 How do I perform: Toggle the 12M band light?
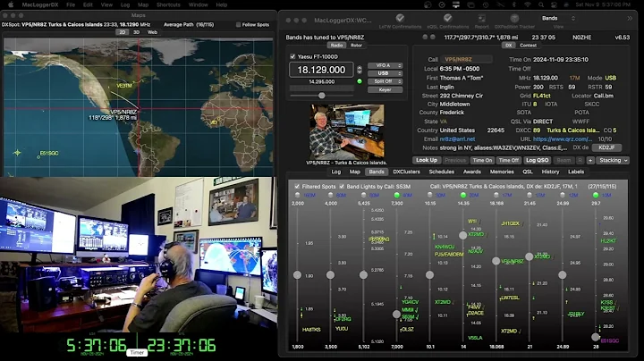pos(563,196)
